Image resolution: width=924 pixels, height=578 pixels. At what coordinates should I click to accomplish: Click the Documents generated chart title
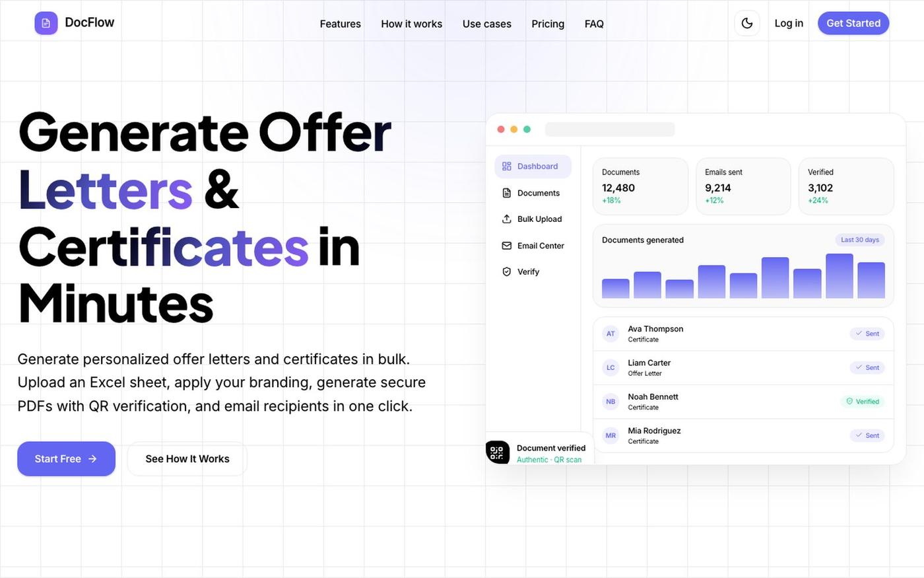tap(643, 240)
